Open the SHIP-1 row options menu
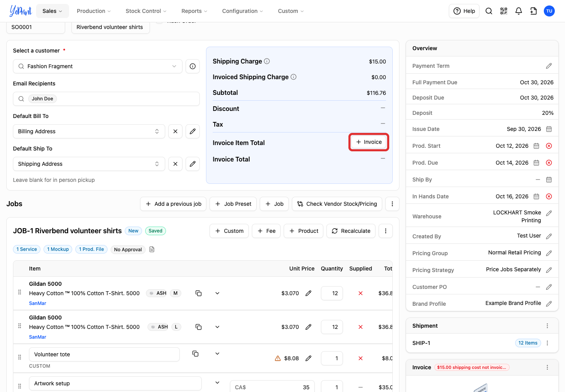The image size is (565, 392). coord(547,343)
